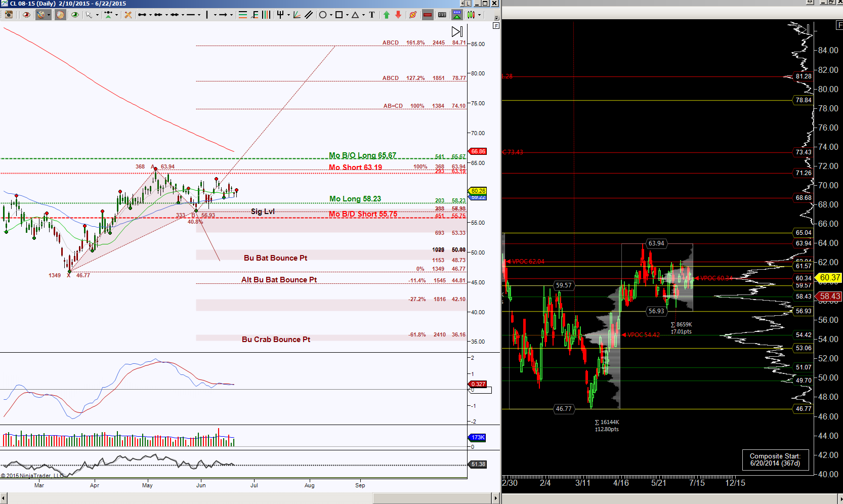Click the 'Mo B/O Long 65.67' label
Image resolution: width=843 pixels, height=504 pixels.
[x=362, y=155]
